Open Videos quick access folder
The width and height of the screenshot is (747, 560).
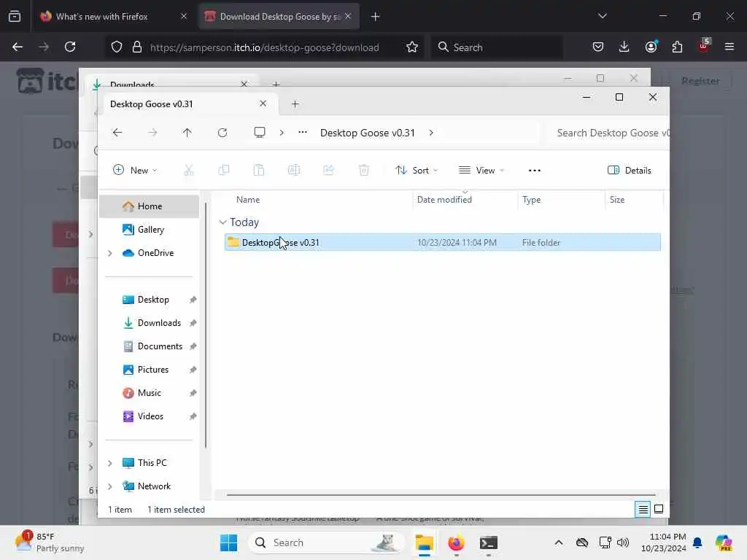point(149,416)
